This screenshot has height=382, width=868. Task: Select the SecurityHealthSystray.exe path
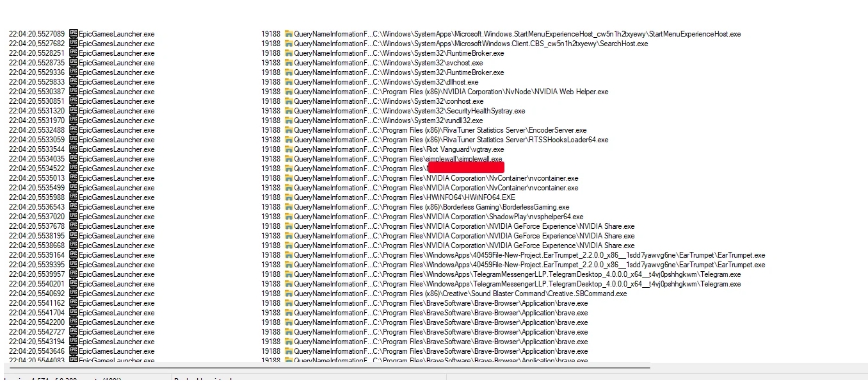(449, 111)
